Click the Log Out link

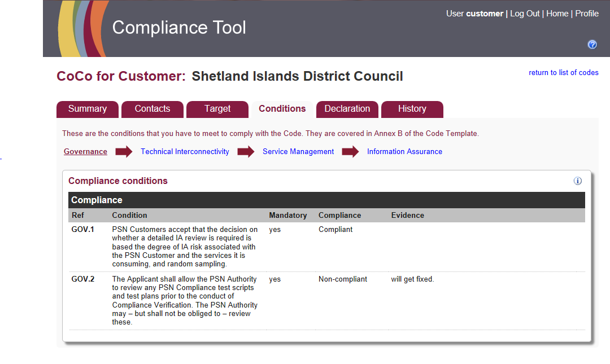tap(525, 14)
